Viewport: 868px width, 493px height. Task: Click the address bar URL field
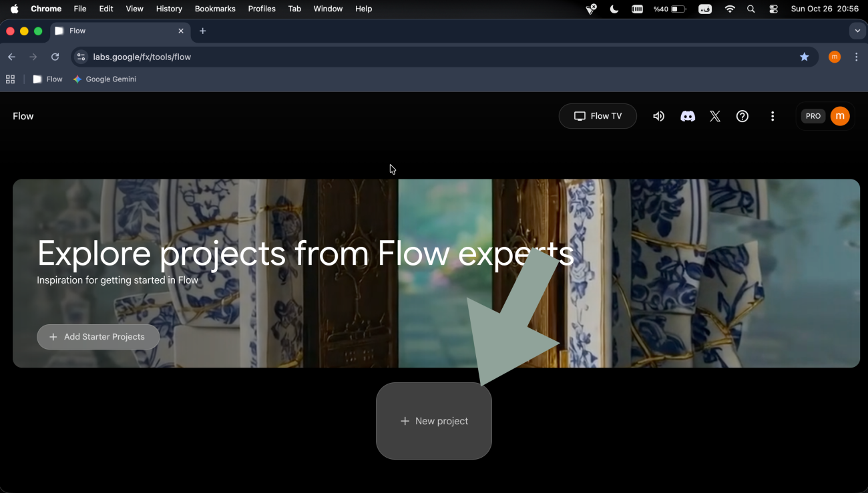coord(401,57)
